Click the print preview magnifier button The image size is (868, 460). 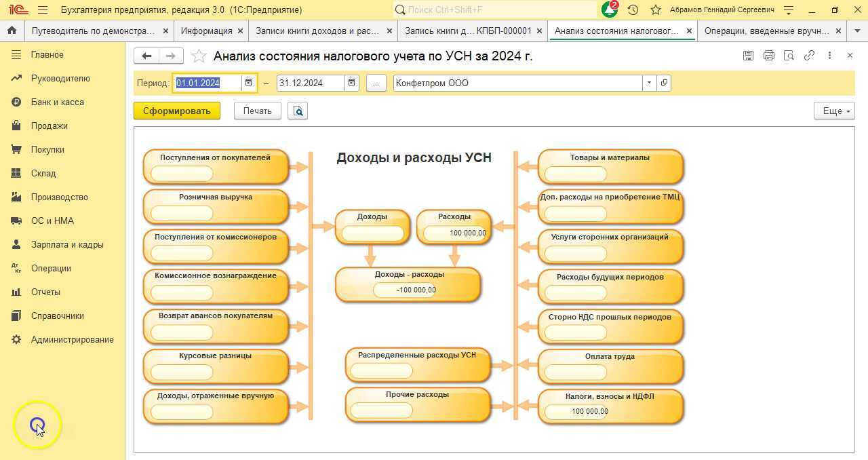[298, 111]
